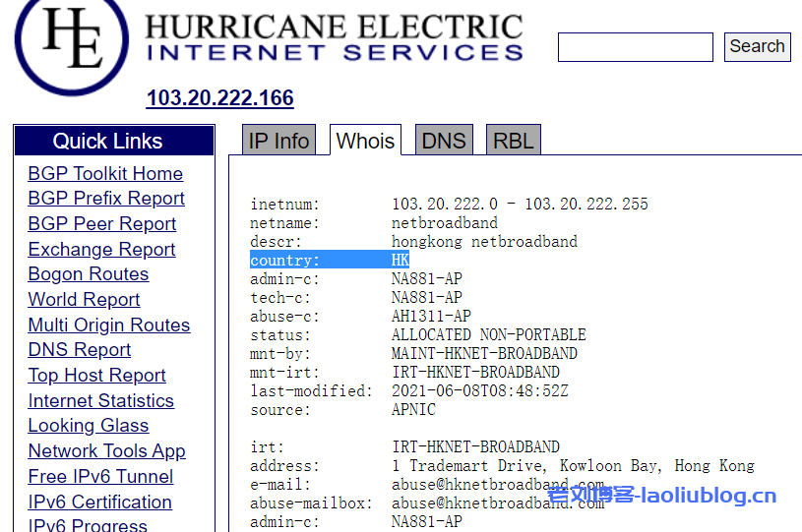Visit the Exchange Report page

point(101,250)
